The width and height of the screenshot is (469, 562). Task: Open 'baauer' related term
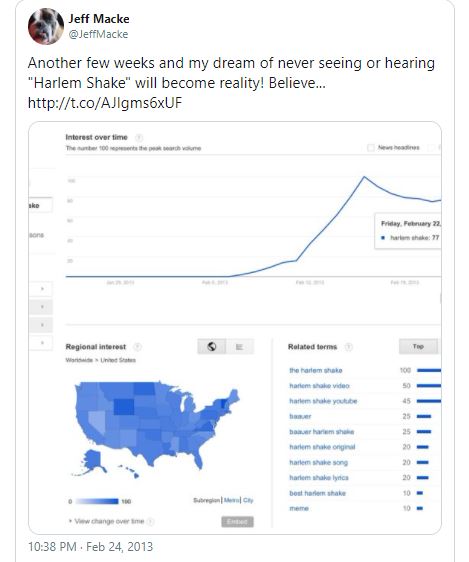coord(300,416)
